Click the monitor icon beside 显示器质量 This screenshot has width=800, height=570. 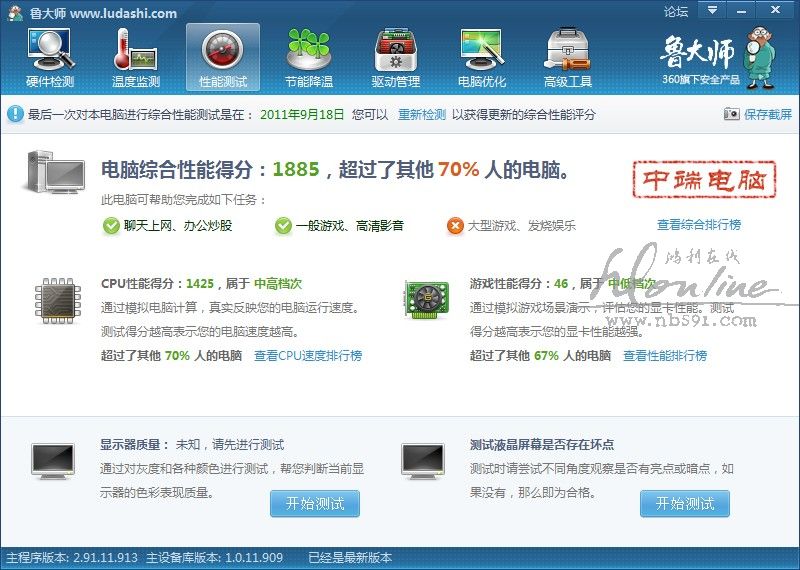pos(53,461)
